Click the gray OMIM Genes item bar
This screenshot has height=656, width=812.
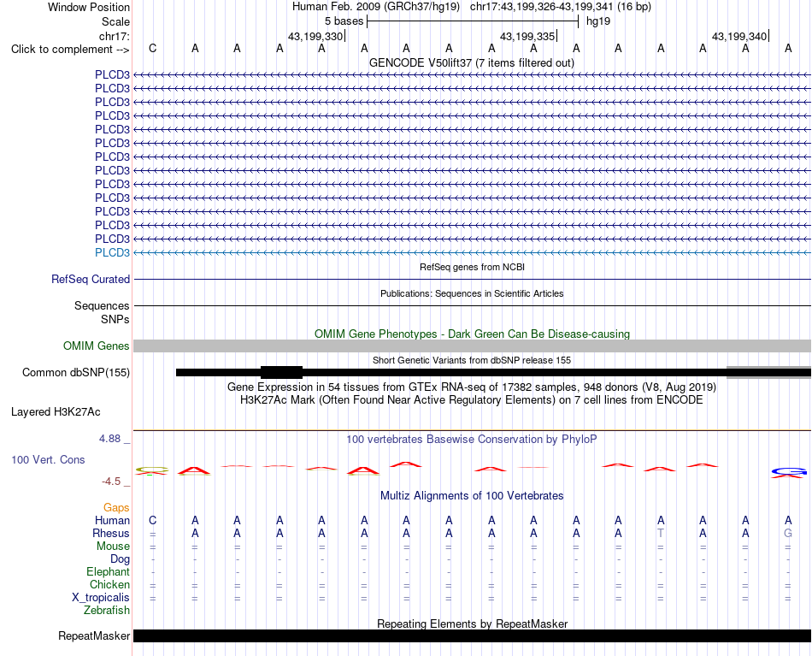[x=472, y=346]
